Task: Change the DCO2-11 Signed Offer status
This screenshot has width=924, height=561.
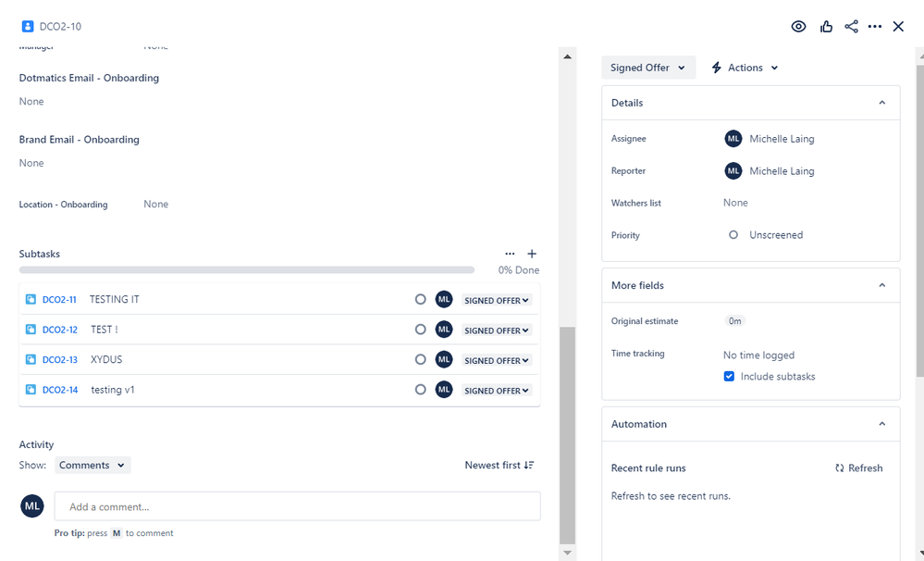Action: pos(496,300)
